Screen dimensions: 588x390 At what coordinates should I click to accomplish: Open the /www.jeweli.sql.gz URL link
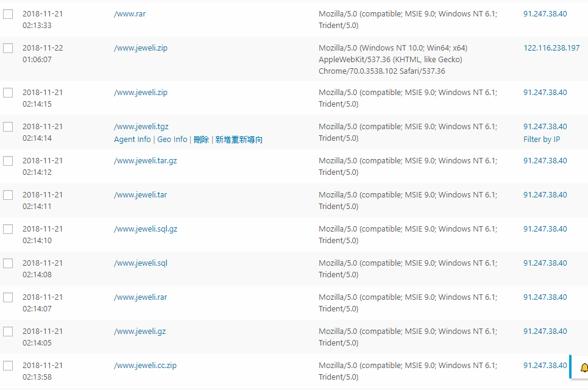[146, 229]
